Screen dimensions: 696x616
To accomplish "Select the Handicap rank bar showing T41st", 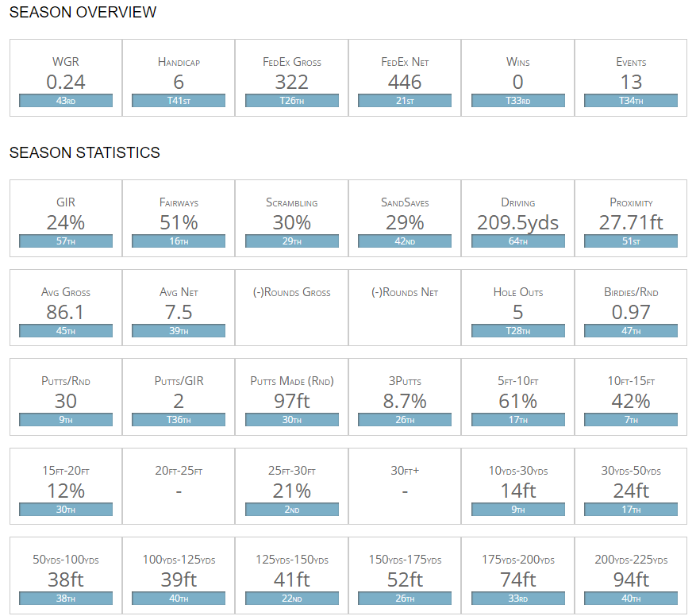I will [179, 101].
